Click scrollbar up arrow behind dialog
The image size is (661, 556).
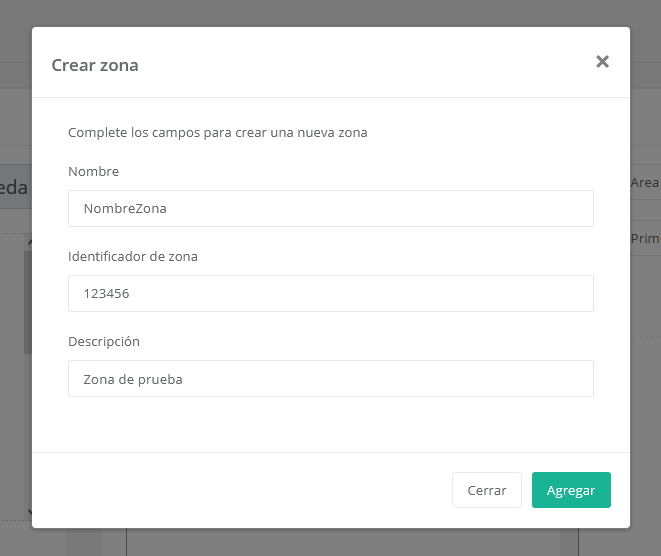(x=29, y=243)
